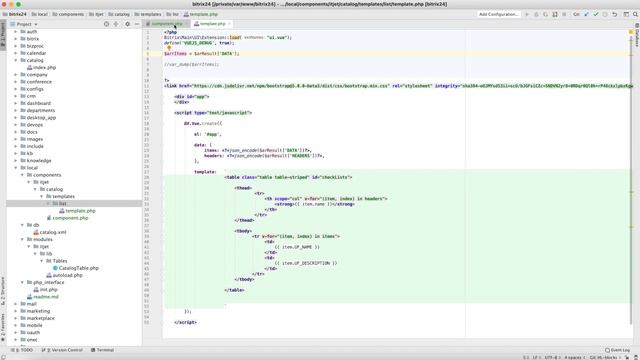
Task: Click the 4 spaces indent setting
Action: click(574, 358)
